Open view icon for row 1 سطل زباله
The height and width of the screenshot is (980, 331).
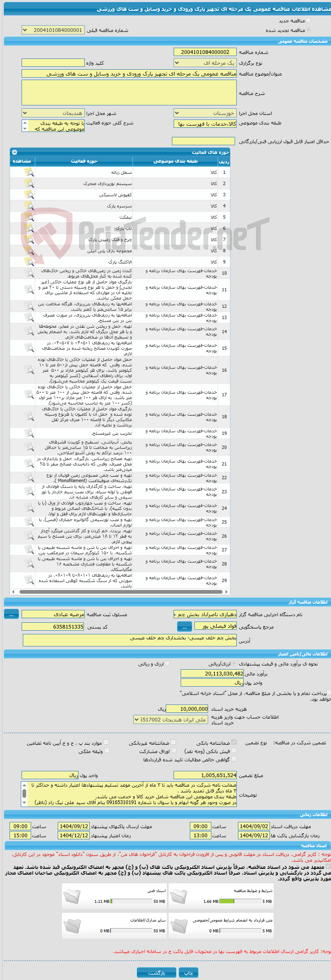[x=29, y=172]
